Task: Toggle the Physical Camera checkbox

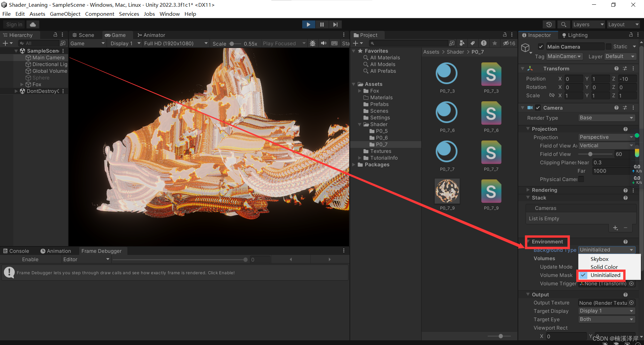Action: (x=581, y=179)
